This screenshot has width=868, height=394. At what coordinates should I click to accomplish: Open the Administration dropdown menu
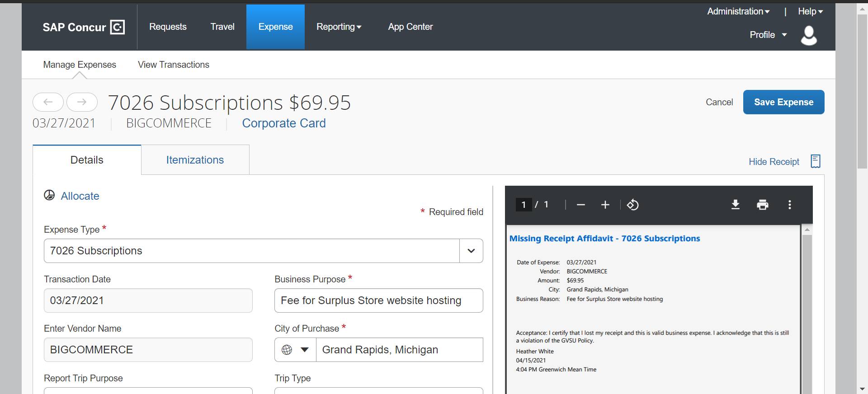[x=738, y=11]
